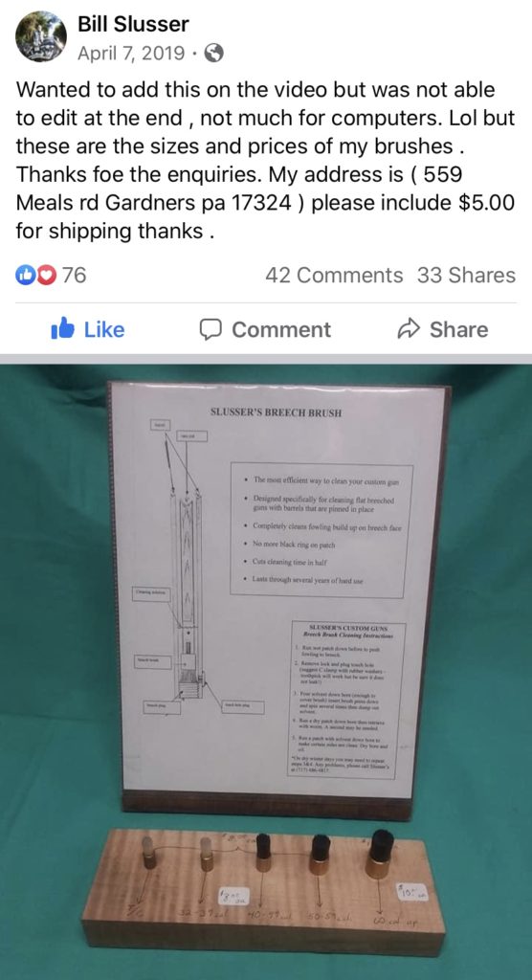Tap the Comment button label
The height and width of the screenshot is (980, 532).
point(281,329)
